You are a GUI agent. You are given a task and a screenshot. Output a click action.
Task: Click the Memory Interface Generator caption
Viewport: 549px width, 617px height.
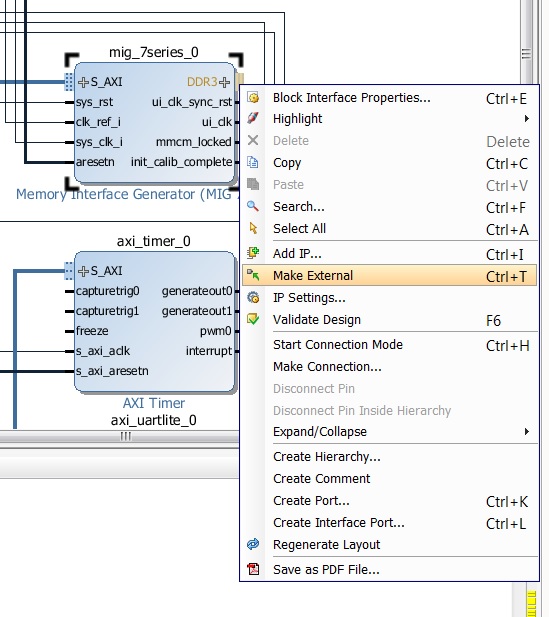point(127,194)
